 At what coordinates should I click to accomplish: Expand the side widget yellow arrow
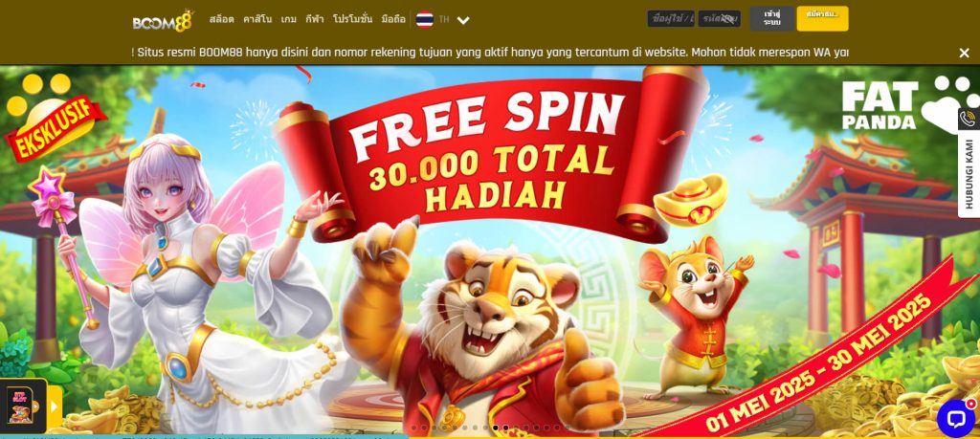(55, 406)
